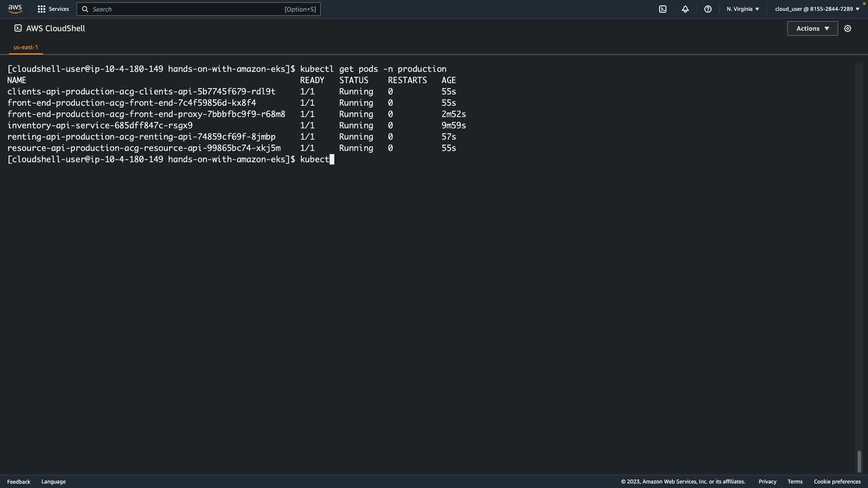Viewport: 868px width, 488px height.
Task: Open the Language selector link
Action: coord(53,482)
